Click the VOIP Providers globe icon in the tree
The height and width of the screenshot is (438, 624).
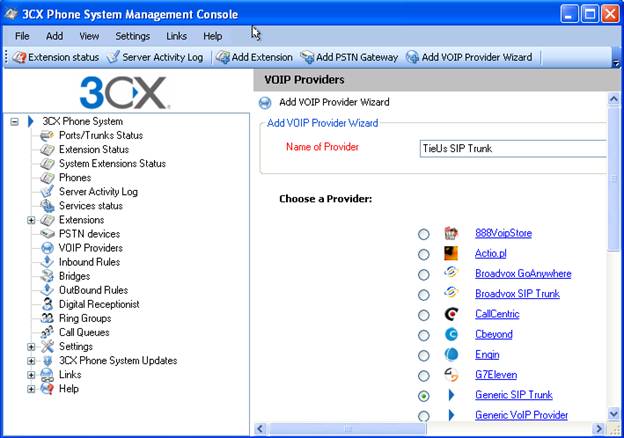[x=47, y=248]
